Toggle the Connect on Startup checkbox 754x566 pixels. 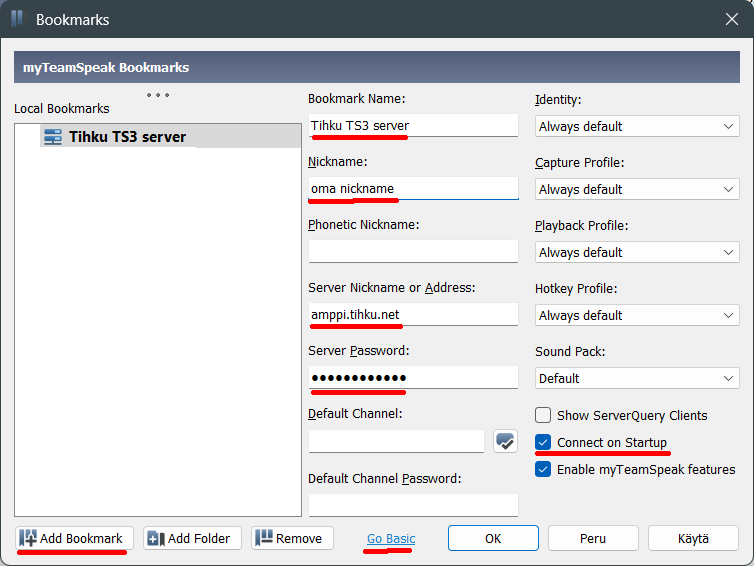[x=543, y=442]
